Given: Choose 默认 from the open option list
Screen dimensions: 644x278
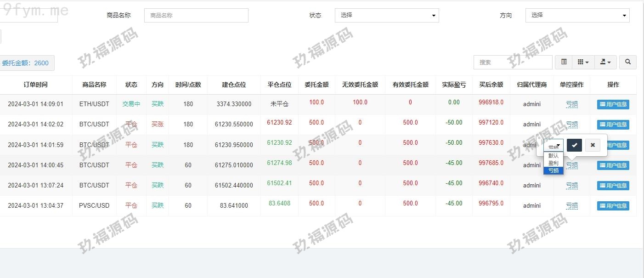Looking at the screenshot, I should [x=554, y=156].
